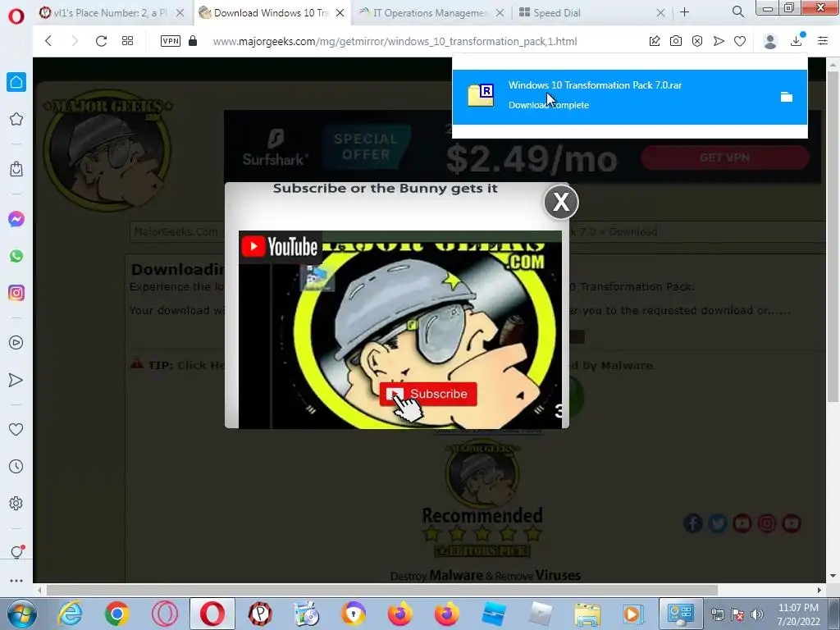
Task: Click the GET VPN Surfshark button
Action: click(x=725, y=157)
